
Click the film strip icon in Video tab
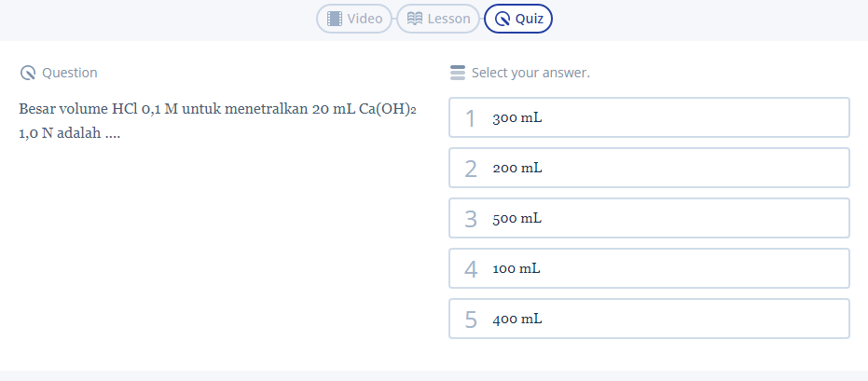click(335, 19)
